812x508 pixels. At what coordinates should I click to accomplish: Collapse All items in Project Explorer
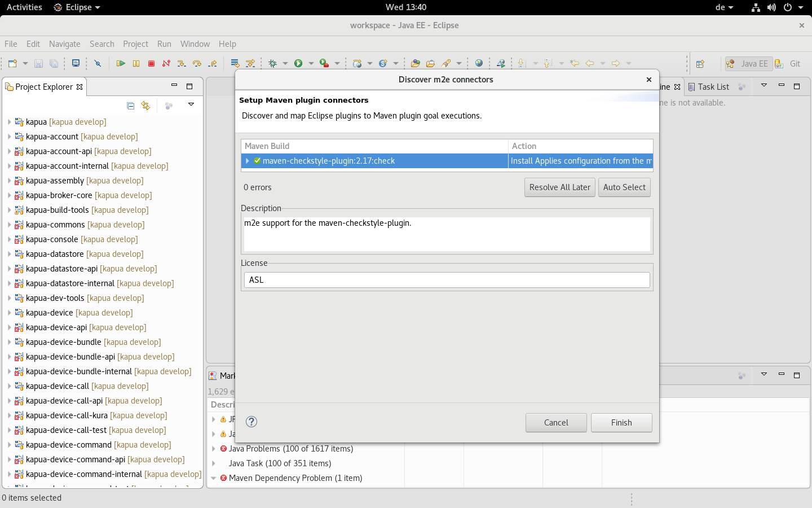[x=130, y=106]
